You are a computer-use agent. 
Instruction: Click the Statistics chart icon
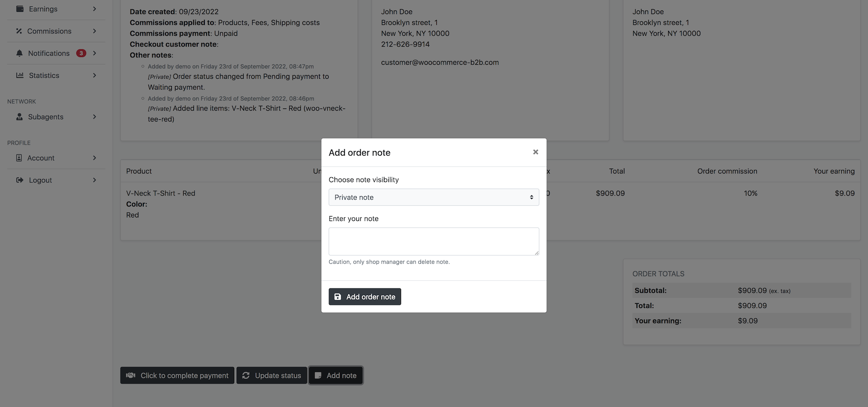(x=20, y=76)
